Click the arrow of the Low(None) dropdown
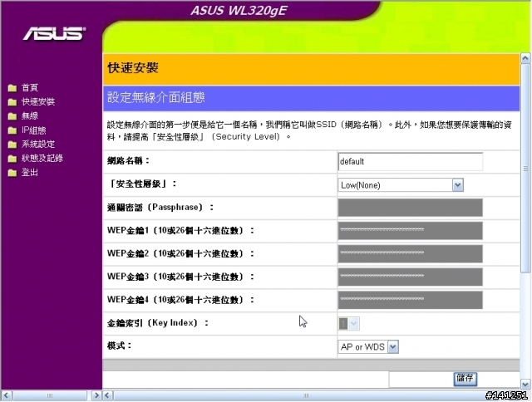Viewport: 532px width, 402px height. coord(458,185)
